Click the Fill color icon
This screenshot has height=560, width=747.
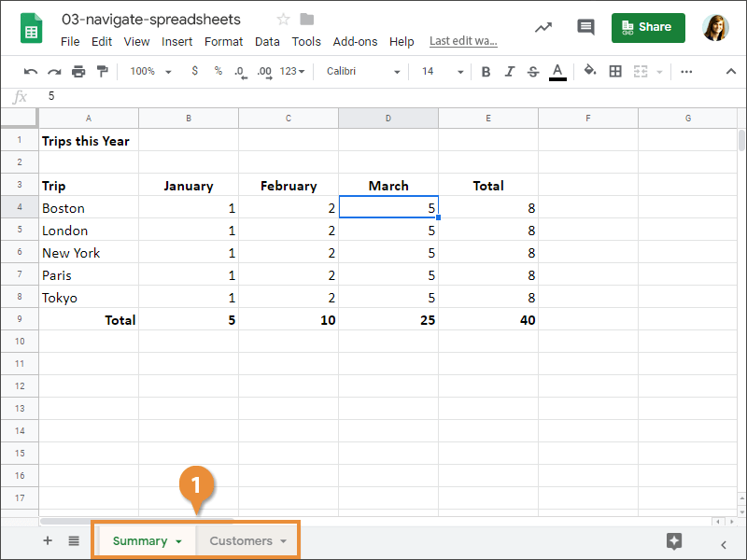click(x=589, y=71)
